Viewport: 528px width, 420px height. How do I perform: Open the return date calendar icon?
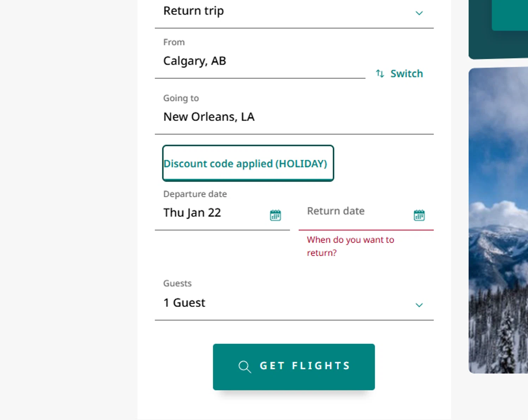pos(419,215)
